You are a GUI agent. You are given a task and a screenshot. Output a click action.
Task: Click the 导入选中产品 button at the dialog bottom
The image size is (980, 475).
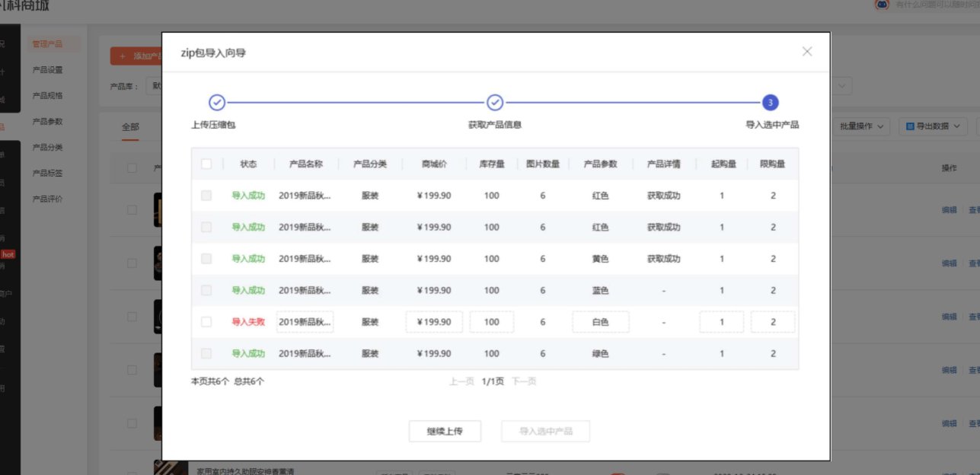click(x=545, y=432)
